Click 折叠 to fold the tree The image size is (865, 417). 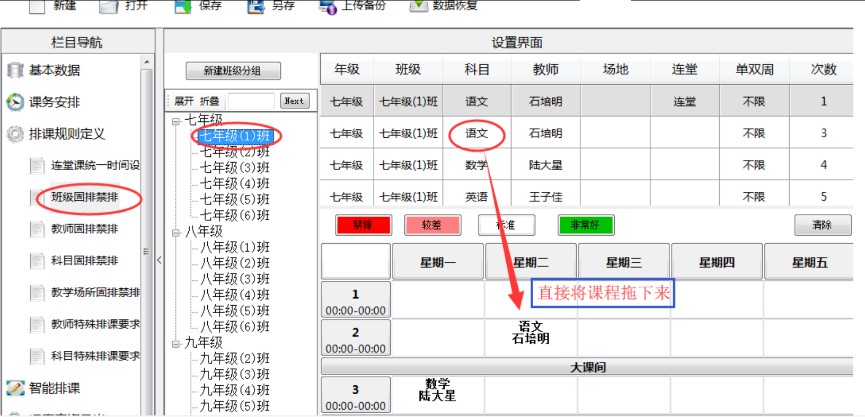click(210, 101)
